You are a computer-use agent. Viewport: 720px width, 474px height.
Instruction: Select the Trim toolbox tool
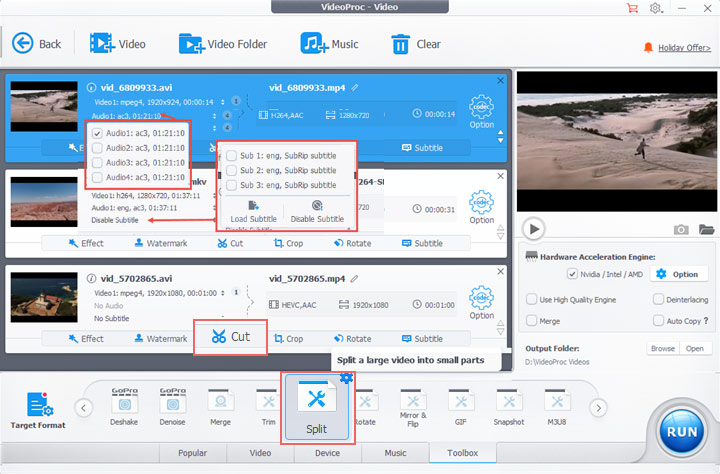(x=268, y=407)
